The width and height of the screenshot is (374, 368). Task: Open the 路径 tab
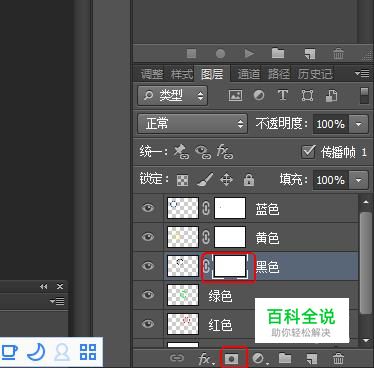point(279,74)
